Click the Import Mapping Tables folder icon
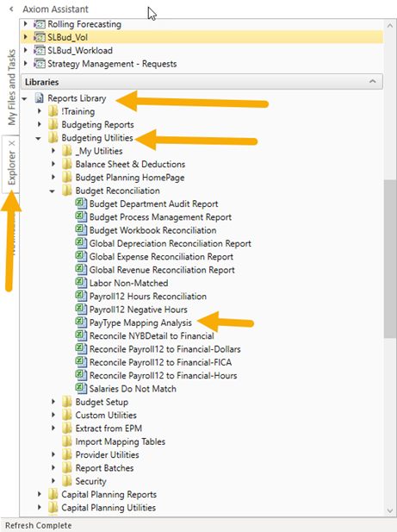Screen dimensions: 397x532 66,441
